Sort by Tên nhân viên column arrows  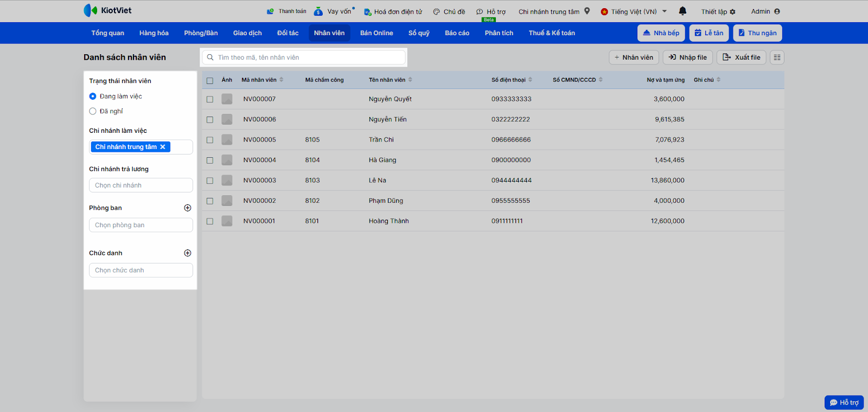coord(410,80)
